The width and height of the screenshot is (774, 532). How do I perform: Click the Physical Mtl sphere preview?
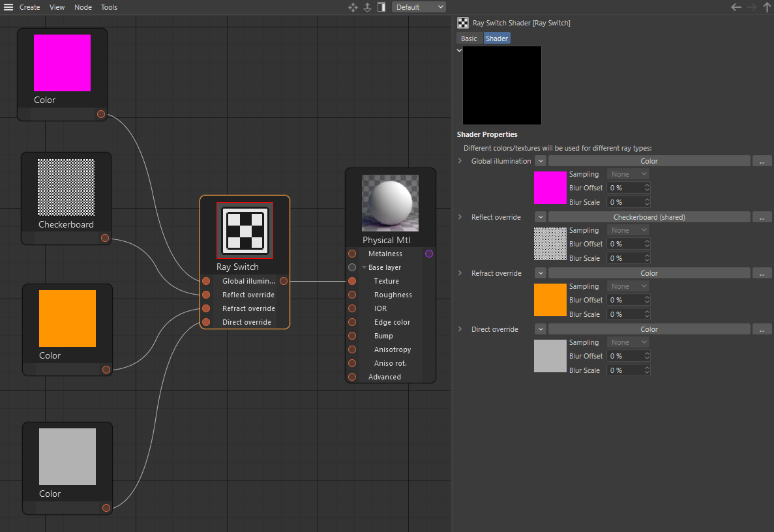tap(390, 203)
